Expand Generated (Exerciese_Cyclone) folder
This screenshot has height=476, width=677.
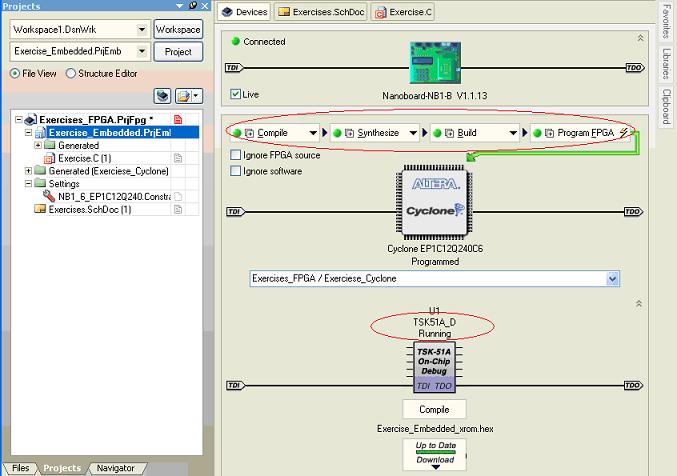click(x=28, y=171)
